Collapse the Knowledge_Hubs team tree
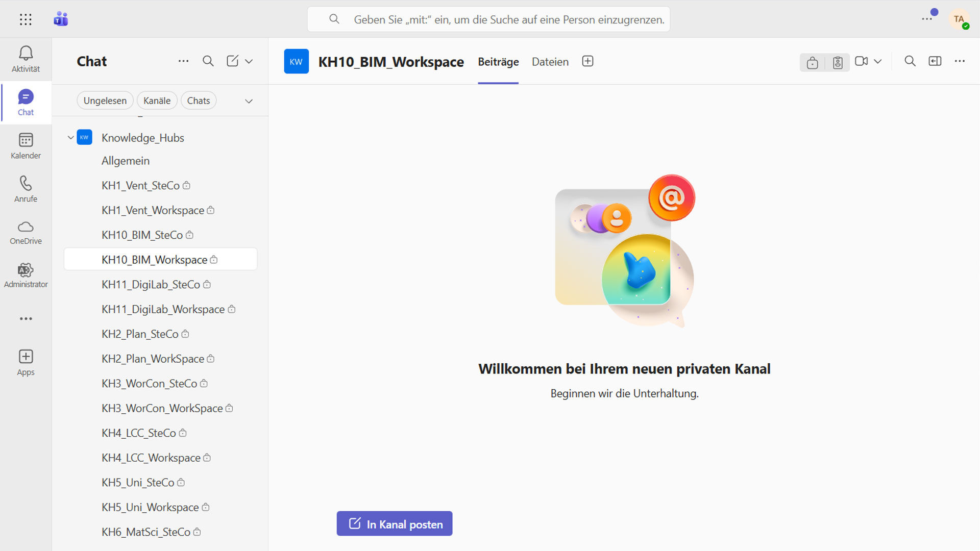 coord(70,138)
